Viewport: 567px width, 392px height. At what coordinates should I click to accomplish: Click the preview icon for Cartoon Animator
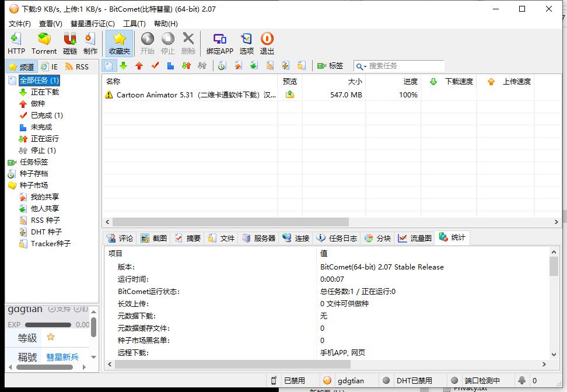tap(290, 94)
